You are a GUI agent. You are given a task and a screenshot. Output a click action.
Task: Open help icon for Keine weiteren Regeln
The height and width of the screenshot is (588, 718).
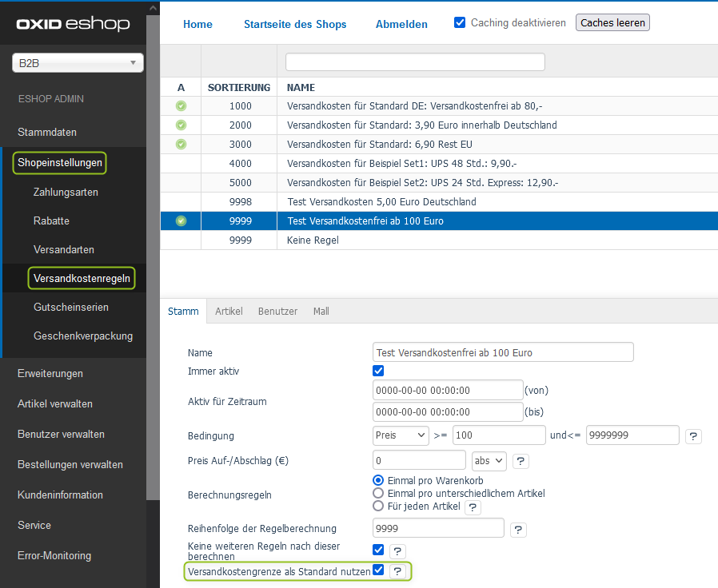point(397,551)
